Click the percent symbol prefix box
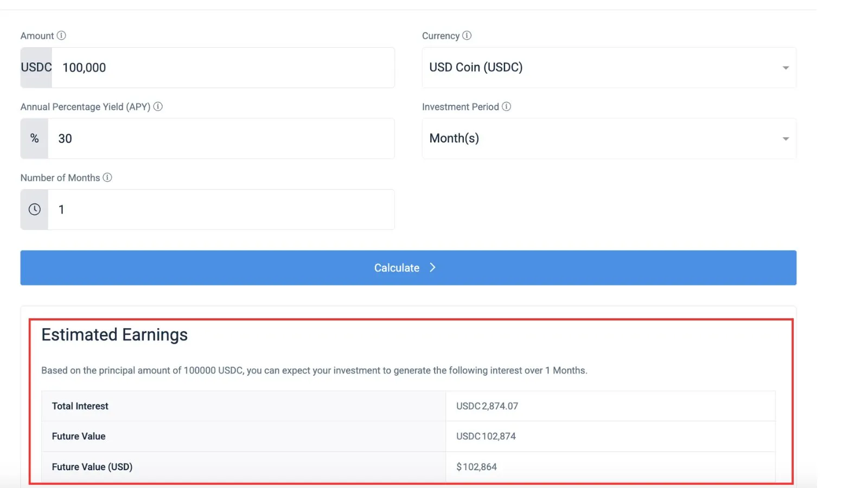This screenshot has width=868, height=488. tap(34, 138)
